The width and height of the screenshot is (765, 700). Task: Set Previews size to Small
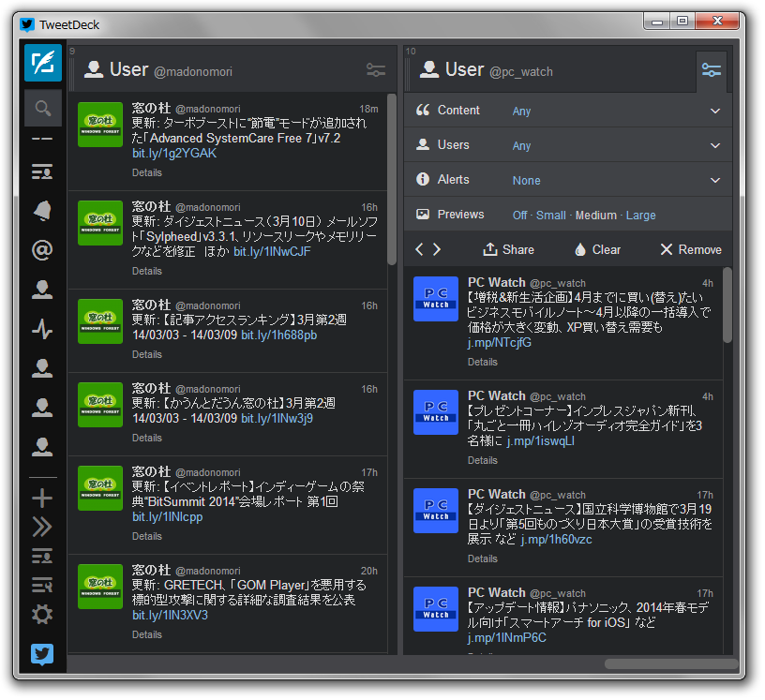(x=551, y=215)
